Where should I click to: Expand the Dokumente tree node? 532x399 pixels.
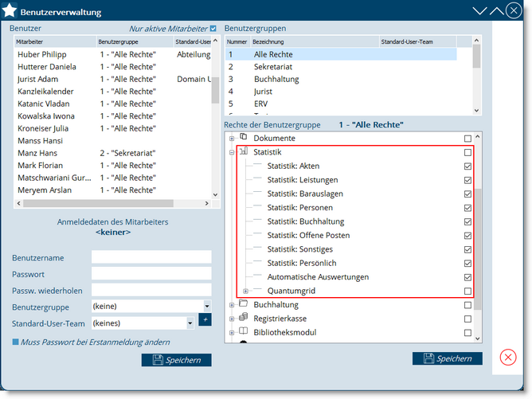(232, 139)
